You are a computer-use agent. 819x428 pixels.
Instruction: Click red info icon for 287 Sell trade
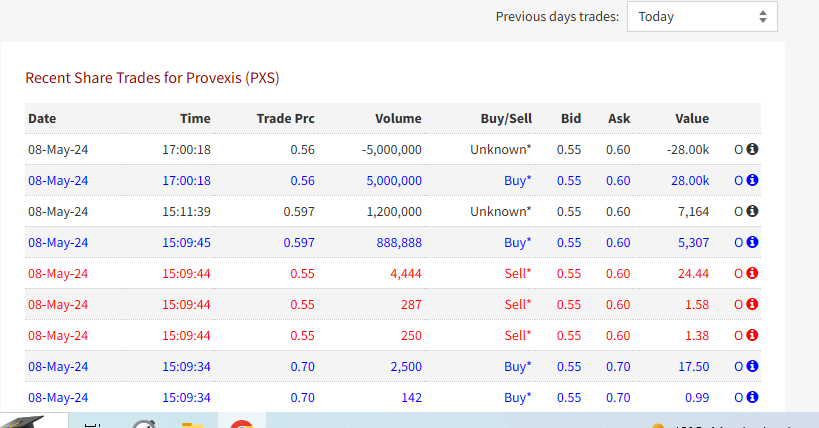[x=752, y=304]
